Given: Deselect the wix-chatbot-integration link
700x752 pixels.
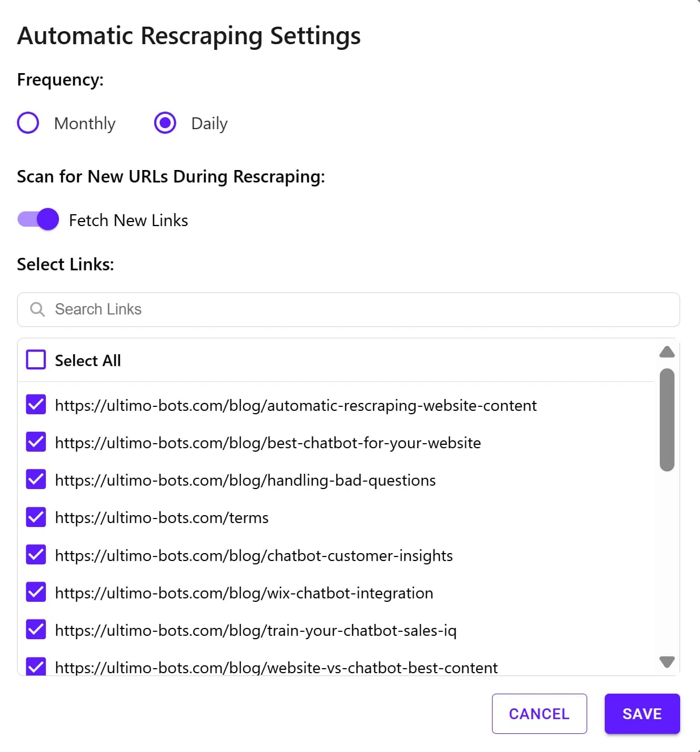Looking at the screenshot, I should click(x=35, y=592).
